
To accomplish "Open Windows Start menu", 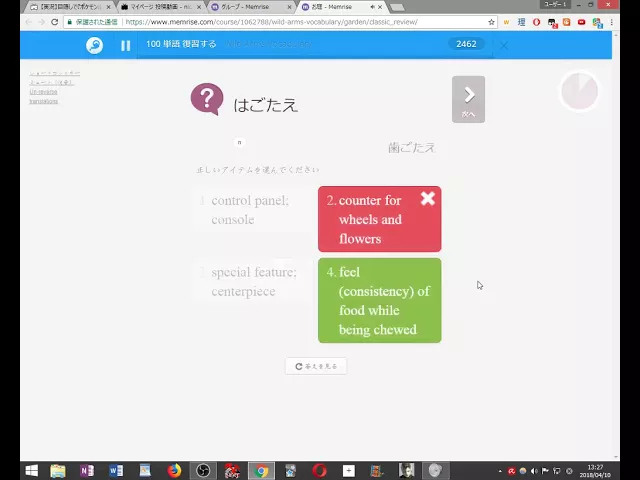I will point(31,471).
